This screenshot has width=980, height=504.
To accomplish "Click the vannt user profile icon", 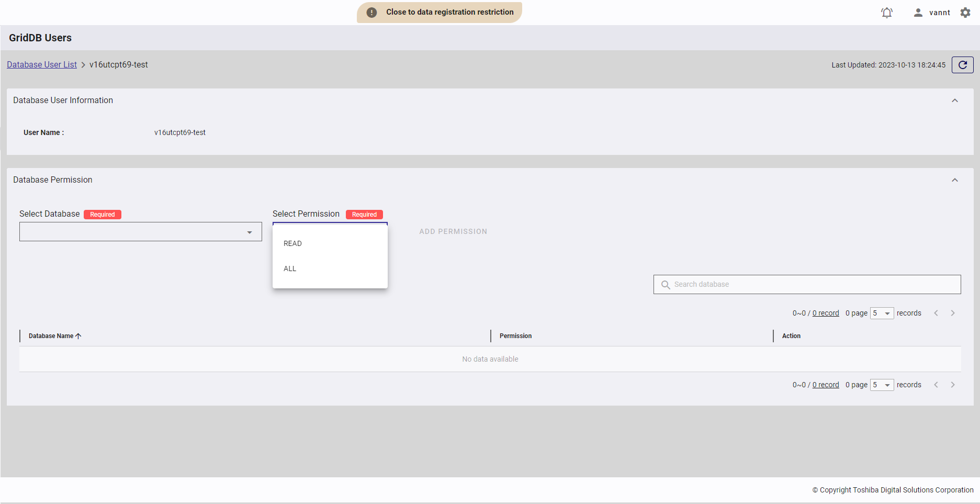I will (918, 13).
